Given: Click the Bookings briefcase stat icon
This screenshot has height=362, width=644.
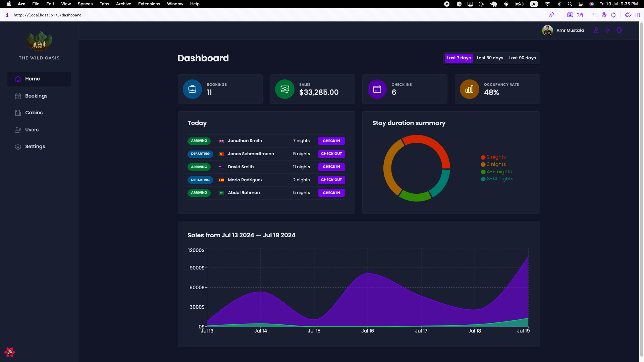Looking at the screenshot, I should click(x=192, y=89).
